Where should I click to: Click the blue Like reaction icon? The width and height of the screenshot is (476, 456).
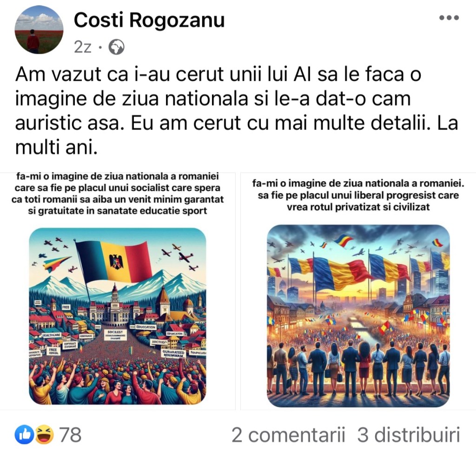24,435
